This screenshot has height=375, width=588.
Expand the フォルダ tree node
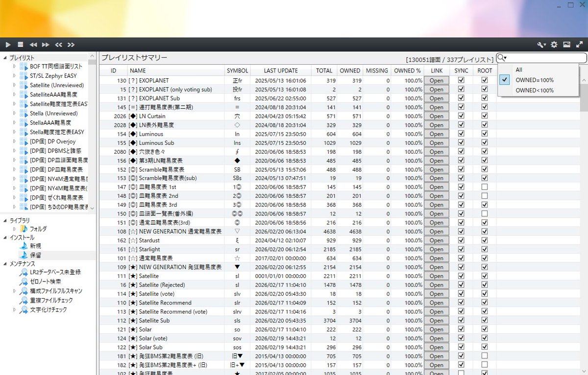(14, 229)
